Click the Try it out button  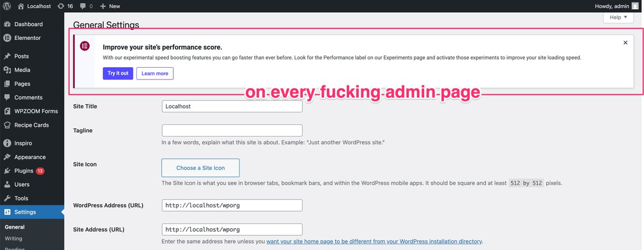tap(118, 73)
